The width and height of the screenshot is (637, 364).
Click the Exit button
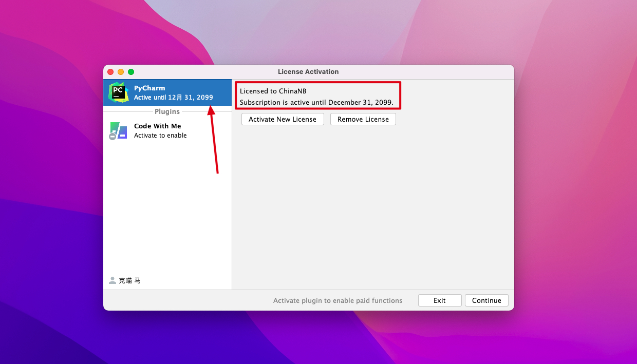point(440,300)
